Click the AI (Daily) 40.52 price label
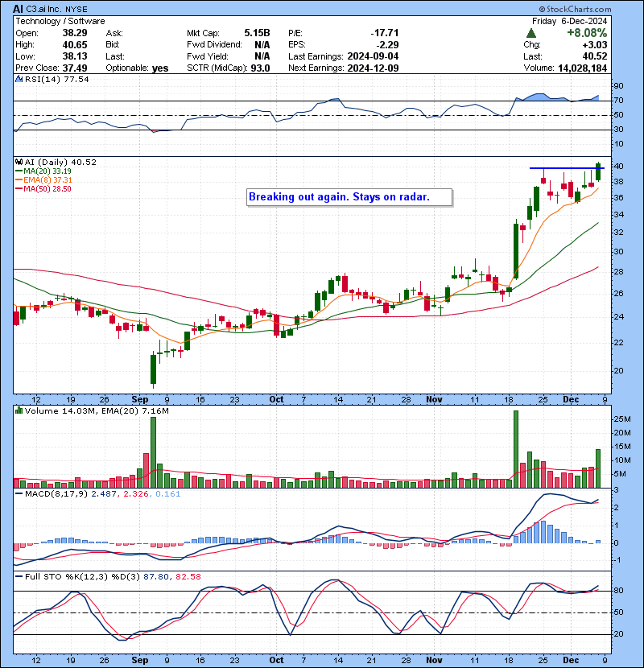Viewport: 644px width, 668px height. (60, 162)
